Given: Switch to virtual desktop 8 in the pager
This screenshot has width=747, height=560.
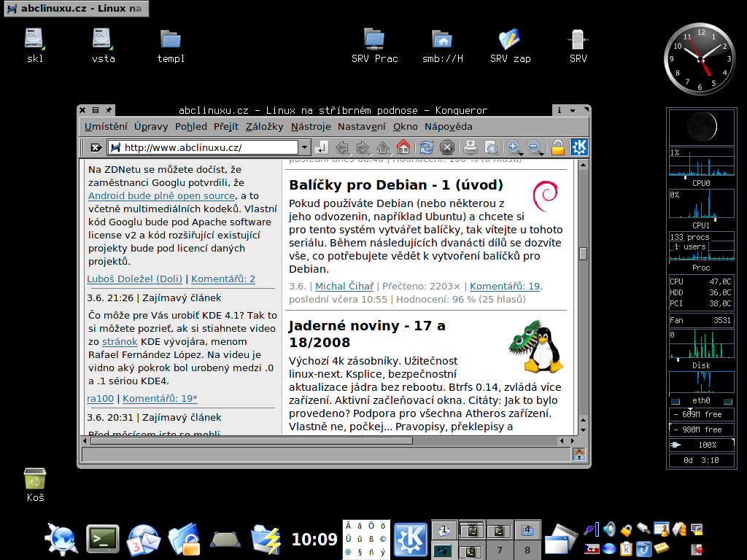Looking at the screenshot, I should 527,550.
